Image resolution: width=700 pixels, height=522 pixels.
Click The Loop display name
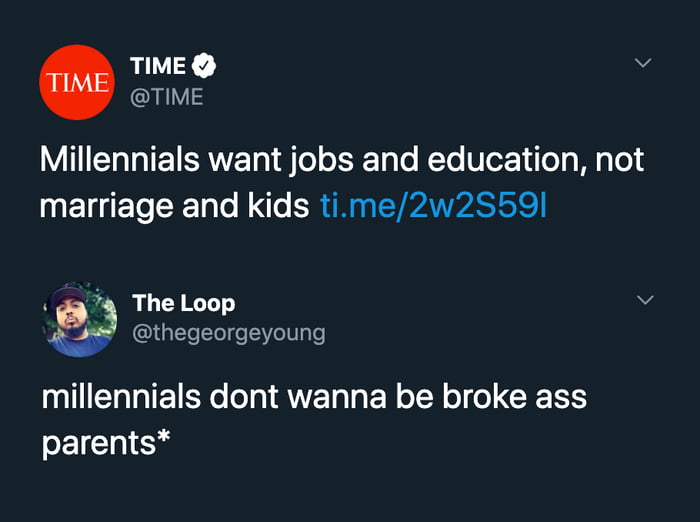coord(183,302)
